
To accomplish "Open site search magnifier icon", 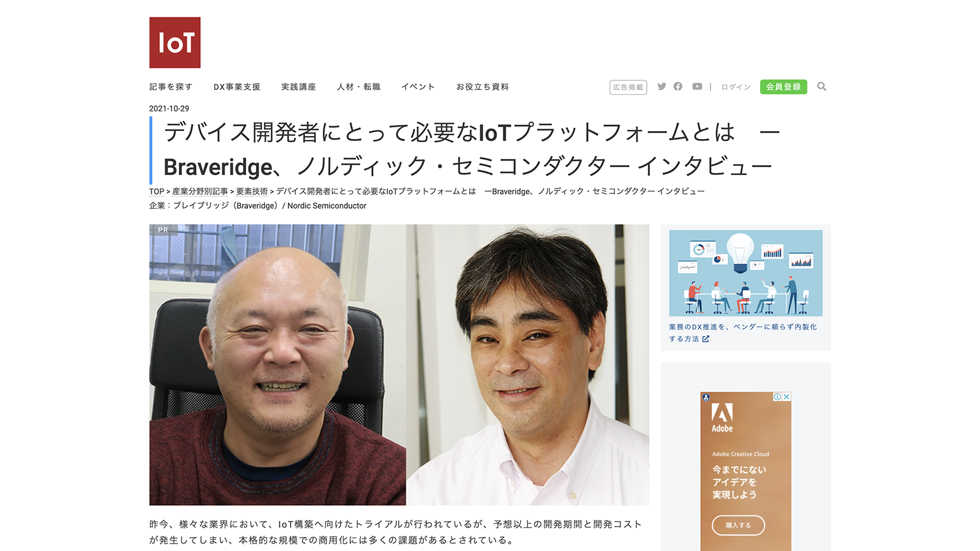I will pos(822,86).
